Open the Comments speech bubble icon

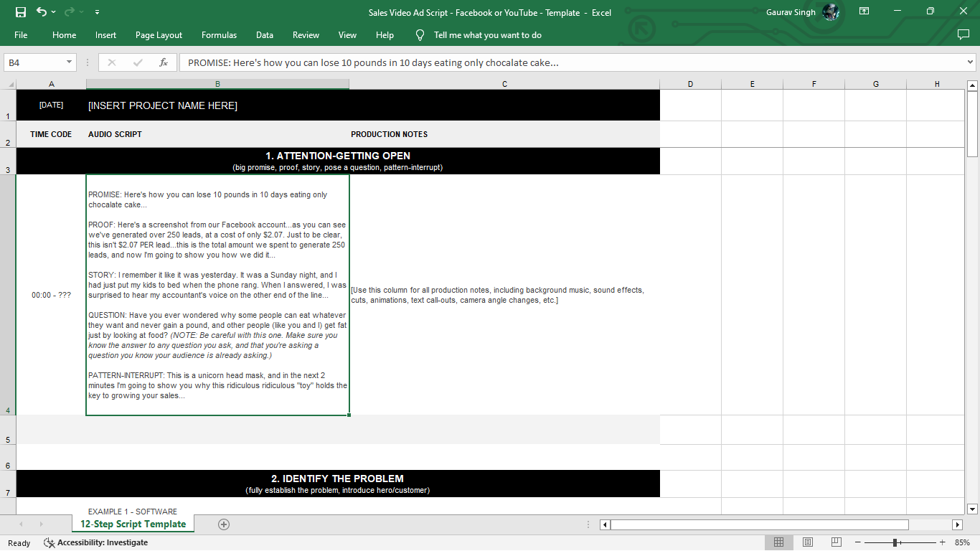(x=963, y=34)
